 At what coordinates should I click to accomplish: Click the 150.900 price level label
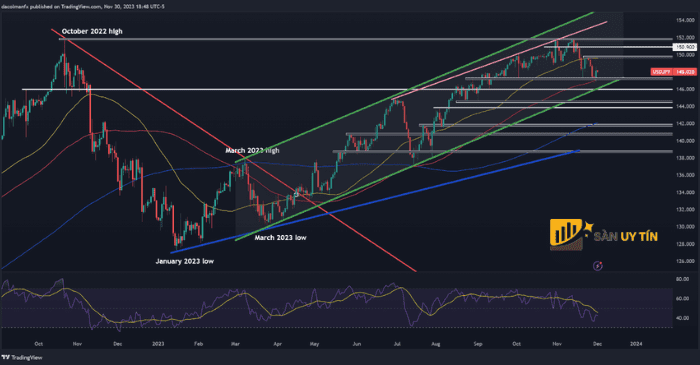[684, 47]
